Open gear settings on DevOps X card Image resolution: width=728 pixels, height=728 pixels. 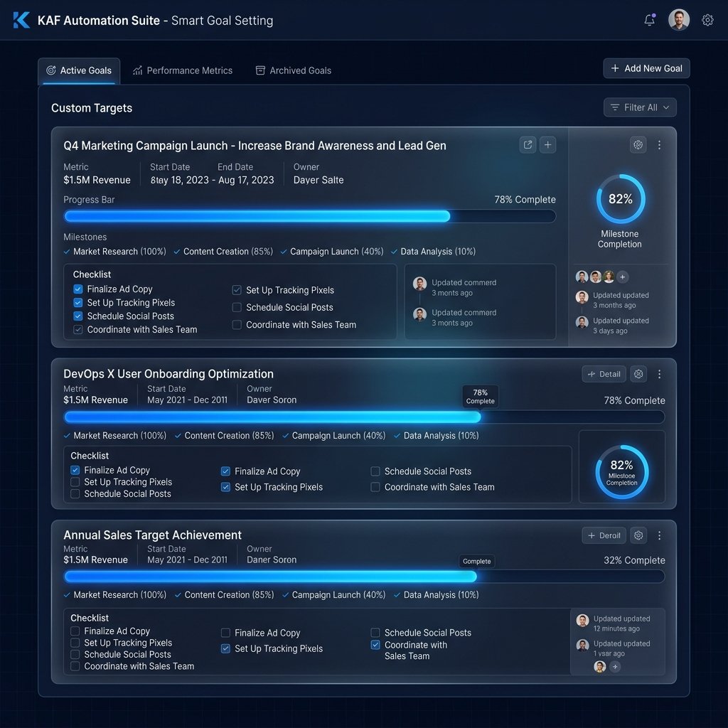pyautogui.click(x=638, y=374)
